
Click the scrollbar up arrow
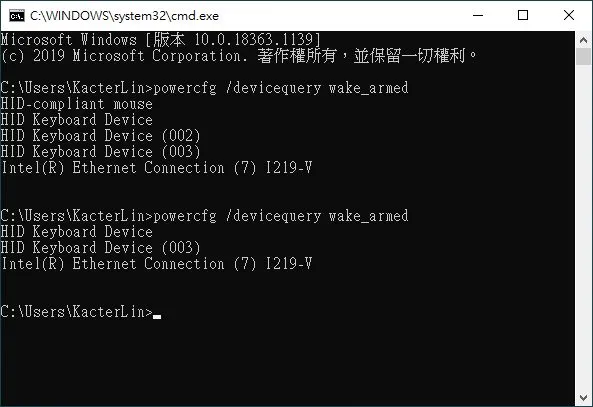pyautogui.click(x=583, y=40)
